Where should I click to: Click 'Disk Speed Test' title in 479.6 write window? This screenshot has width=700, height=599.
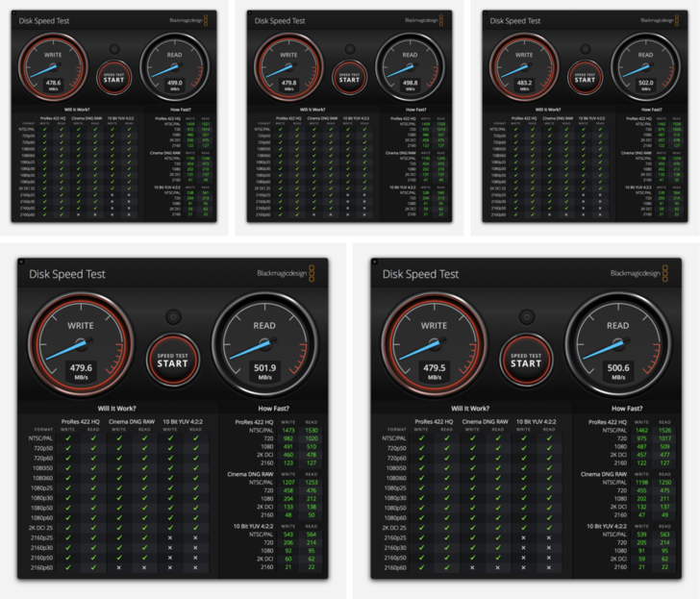pyautogui.click(x=67, y=274)
